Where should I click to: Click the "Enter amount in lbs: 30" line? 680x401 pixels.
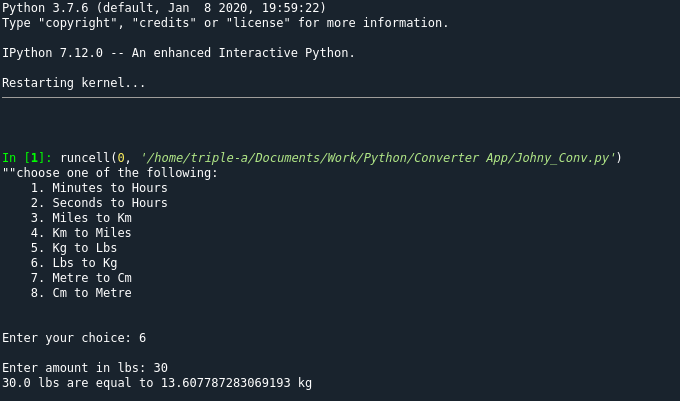click(85, 368)
